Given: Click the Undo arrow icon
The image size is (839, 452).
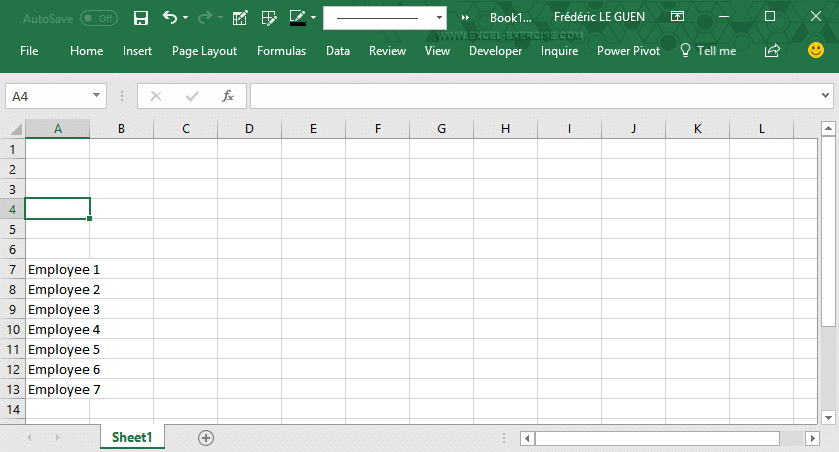Looking at the screenshot, I should [x=170, y=18].
